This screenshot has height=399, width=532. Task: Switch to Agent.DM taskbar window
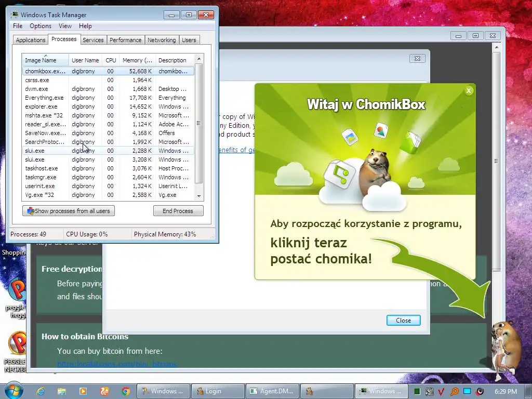point(272,391)
